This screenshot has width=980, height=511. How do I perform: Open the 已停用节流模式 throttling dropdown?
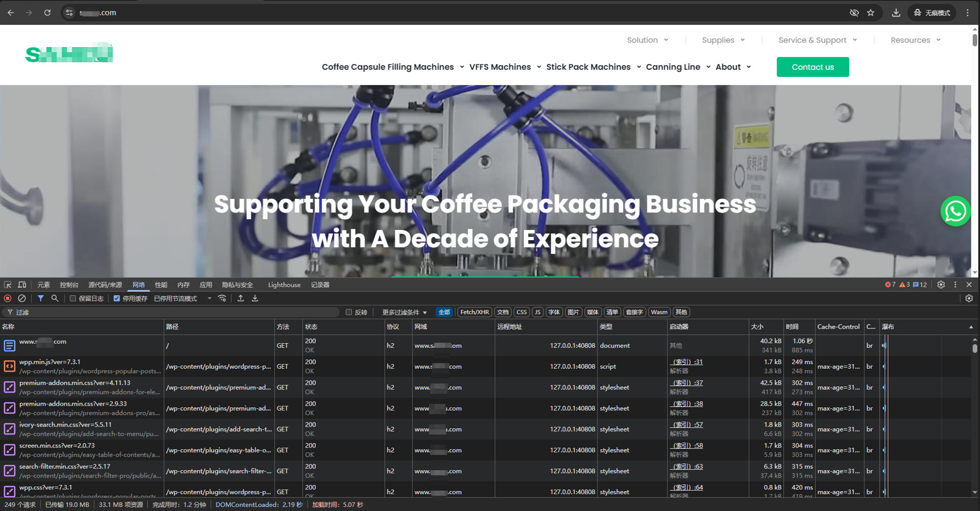click(183, 299)
